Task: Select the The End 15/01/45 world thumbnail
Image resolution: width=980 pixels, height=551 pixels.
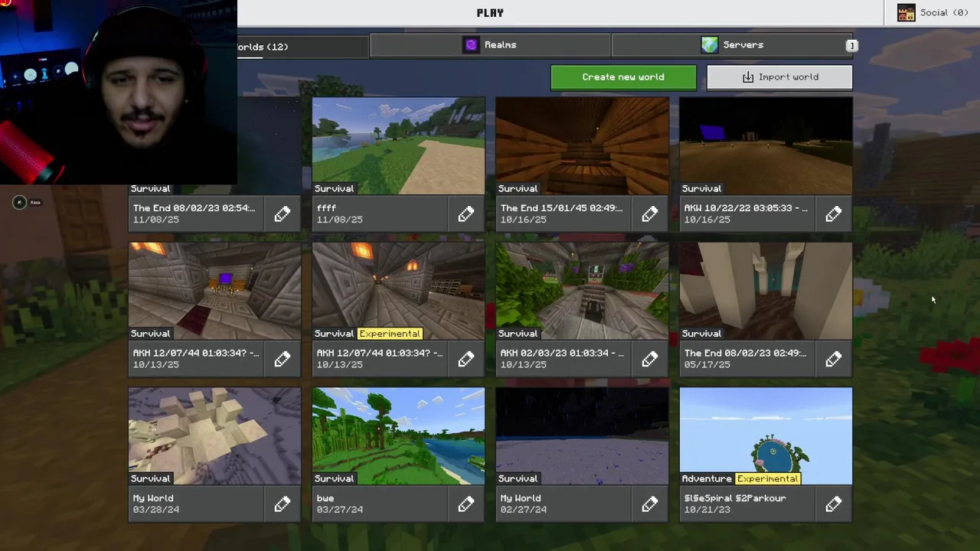Action: 582,145
